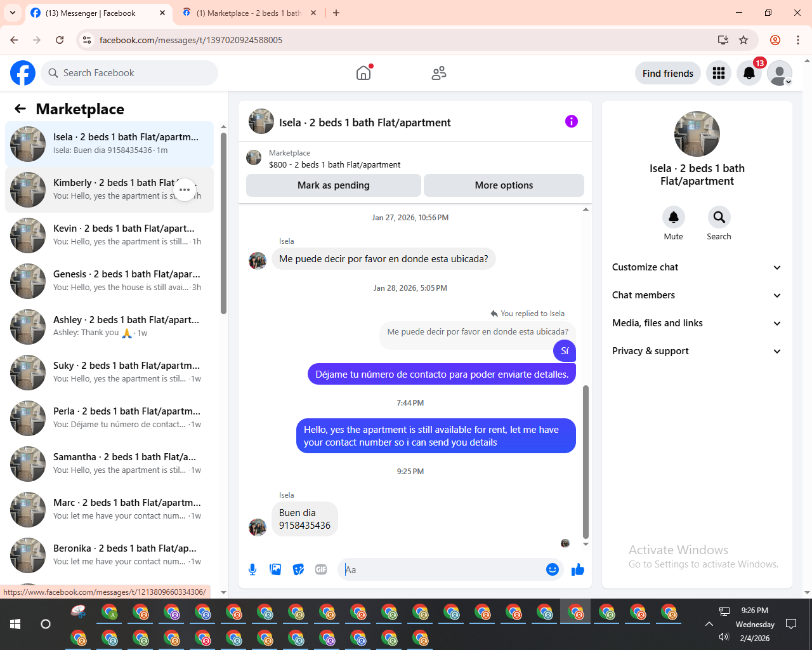This screenshot has height=650, width=812.
Task: Open notifications bell with 13 badge
Action: 749,73
